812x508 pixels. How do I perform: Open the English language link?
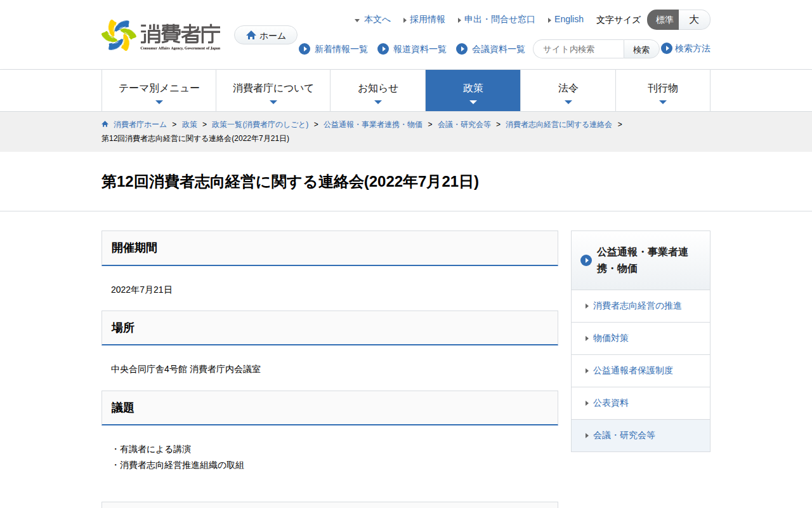[x=568, y=19]
